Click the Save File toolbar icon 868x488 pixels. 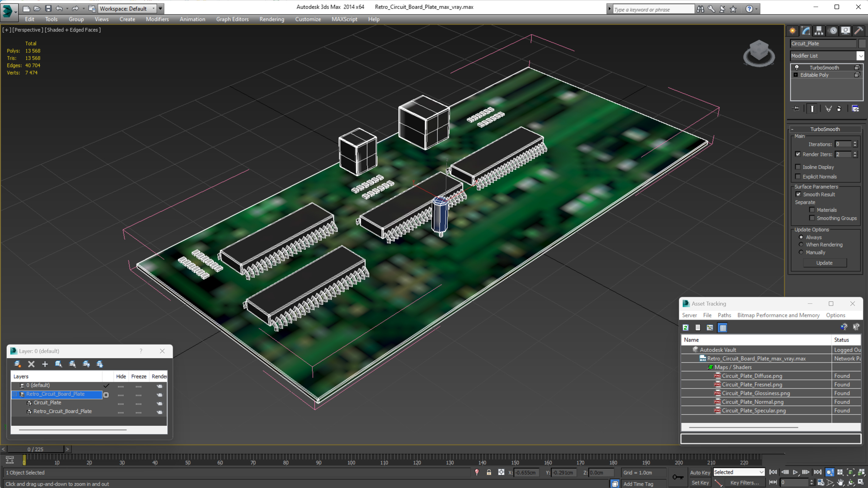48,9
